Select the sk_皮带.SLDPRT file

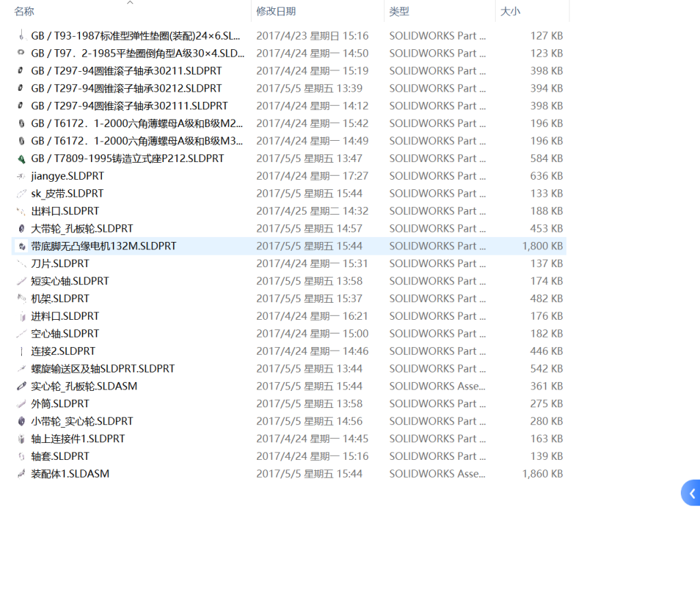tap(67, 193)
